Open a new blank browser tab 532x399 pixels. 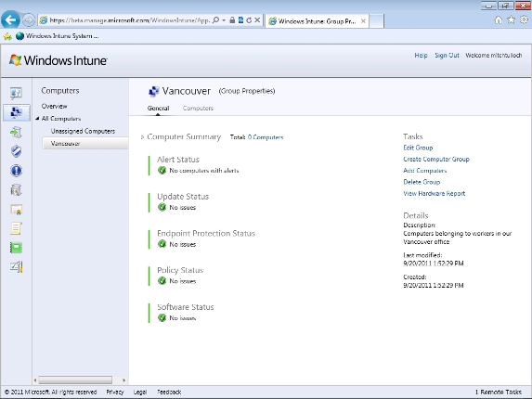(x=376, y=21)
